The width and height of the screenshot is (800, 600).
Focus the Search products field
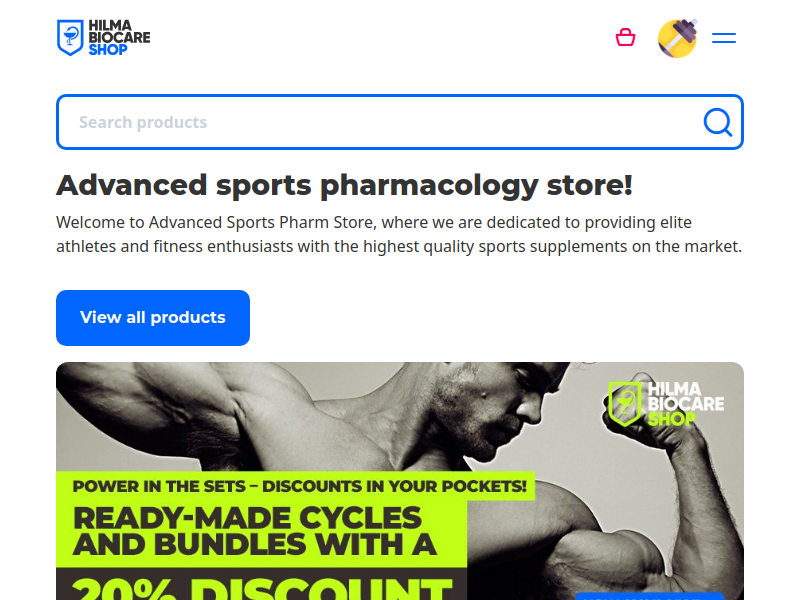pos(400,122)
